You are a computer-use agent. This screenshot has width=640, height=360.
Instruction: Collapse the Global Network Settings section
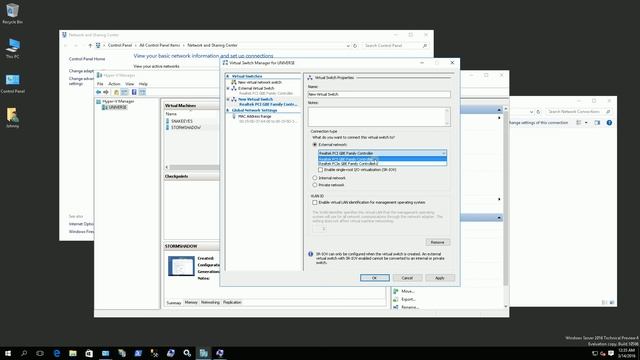228,110
